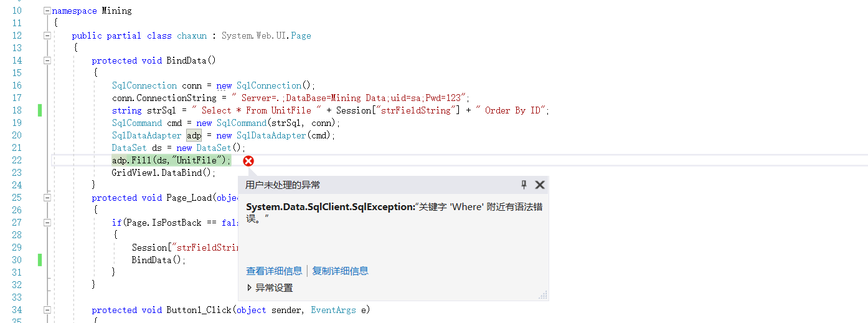Collapse the namespace Mining block
This screenshot has height=323, width=868.
47,11
